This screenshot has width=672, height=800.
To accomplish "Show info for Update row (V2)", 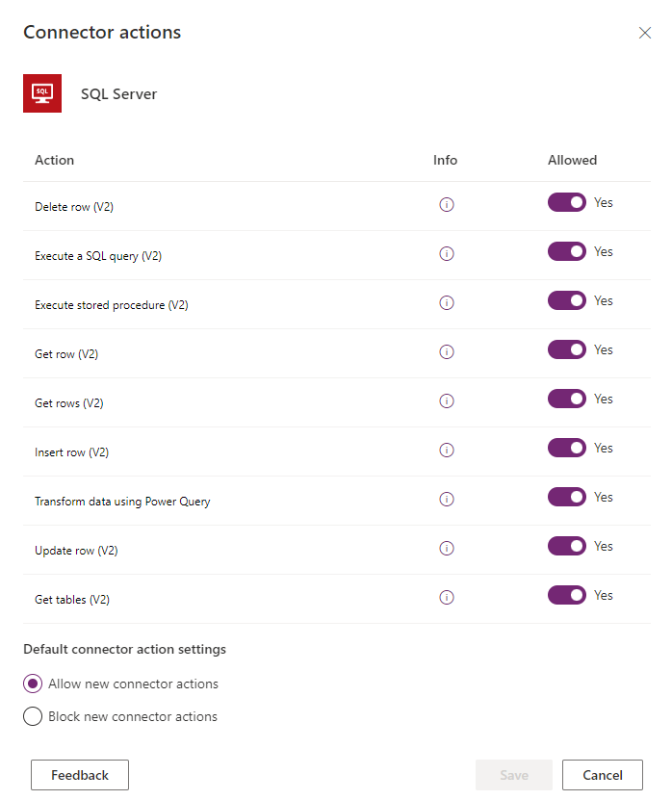I will click(x=446, y=549).
